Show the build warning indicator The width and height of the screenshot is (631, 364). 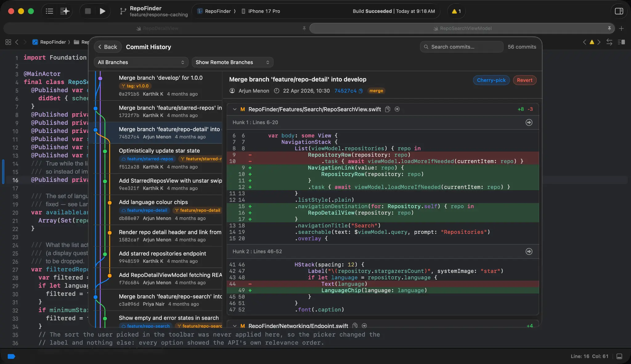pos(456,11)
